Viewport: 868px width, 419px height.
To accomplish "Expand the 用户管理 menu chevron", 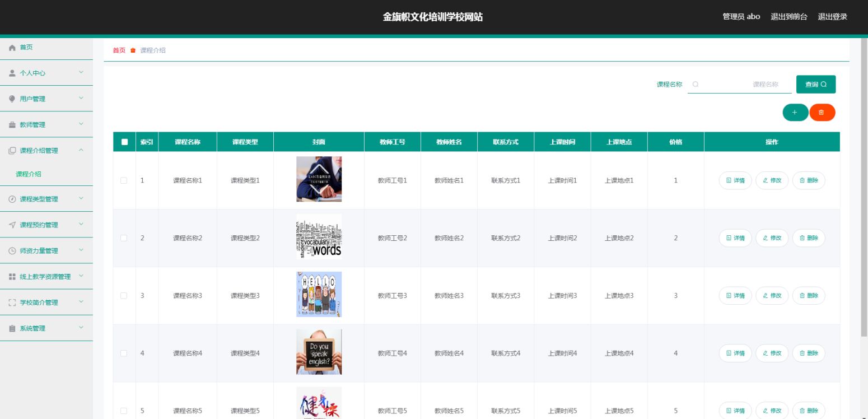I will [81, 98].
